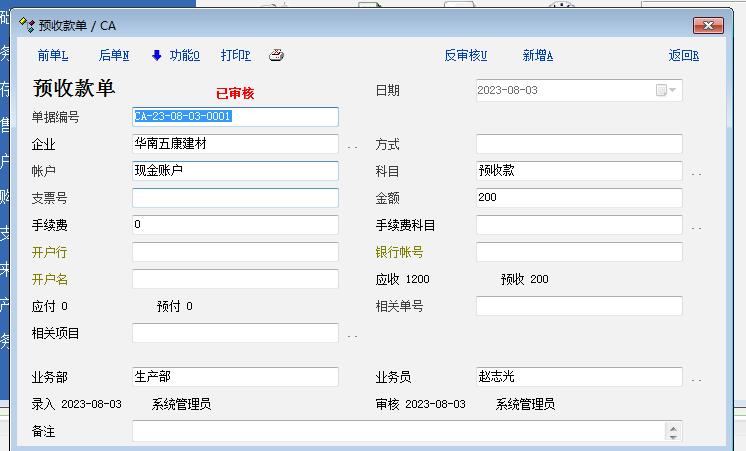Image resolution: width=746 pixels, height=451 pixels.
Task: Click the 金额 amount input field
Action: point(579,198)
